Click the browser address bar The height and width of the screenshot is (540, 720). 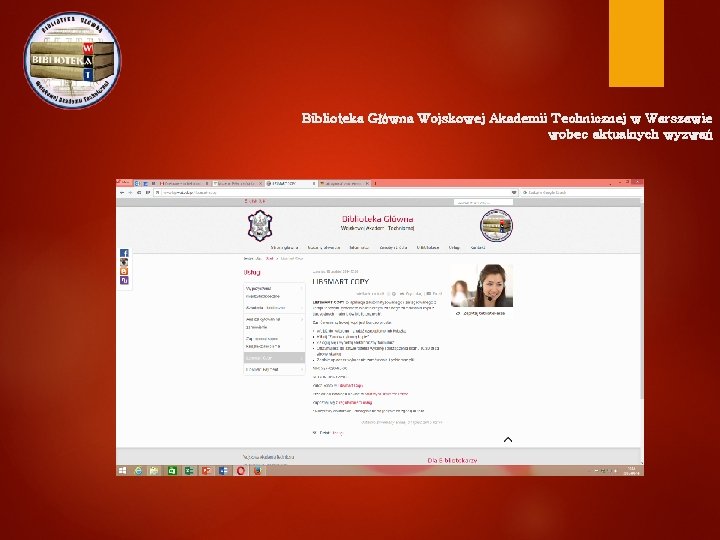(x=335, y=192)
